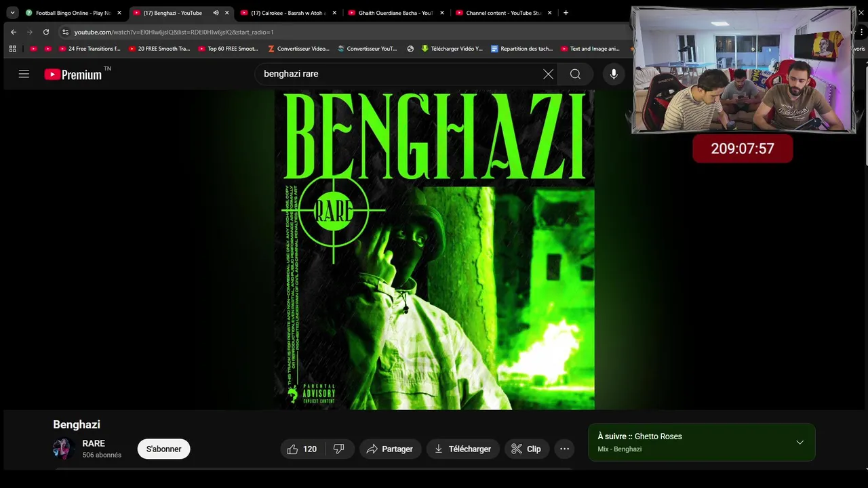The image size is (868, 488).
Task: Reload the current page
Action: [x=46, y=32]
